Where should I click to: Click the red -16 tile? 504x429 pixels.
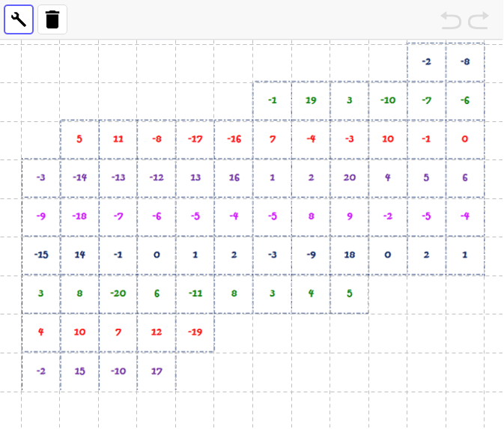point(234,139)
